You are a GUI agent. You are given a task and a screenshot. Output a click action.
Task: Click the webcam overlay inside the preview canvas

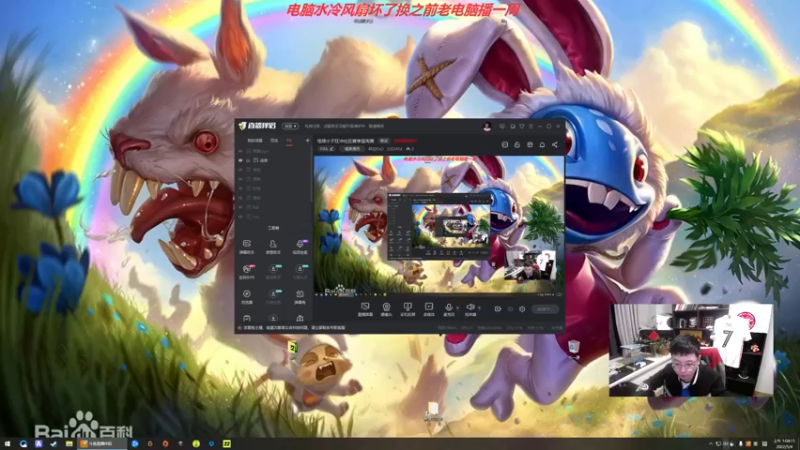coord(530,265)
